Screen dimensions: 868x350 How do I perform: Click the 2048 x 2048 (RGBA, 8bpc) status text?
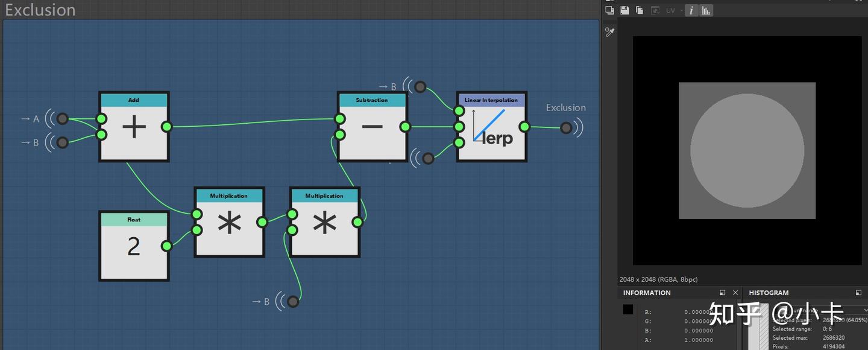tap(658, 279)
